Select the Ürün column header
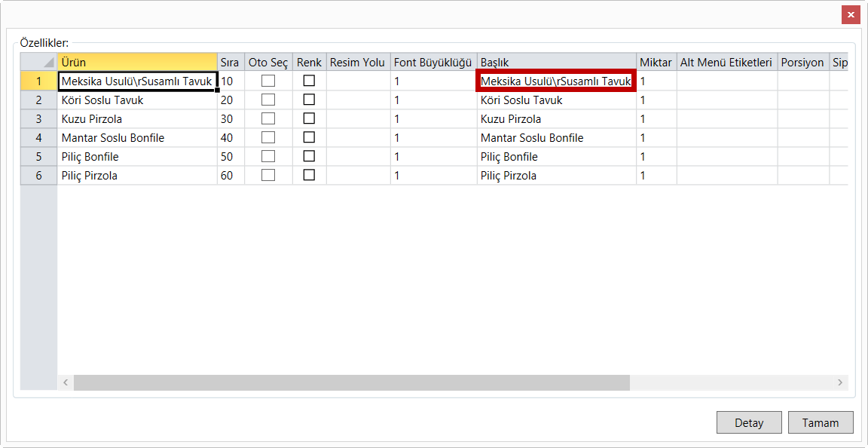Screen dimensions: 868x448 137,63
